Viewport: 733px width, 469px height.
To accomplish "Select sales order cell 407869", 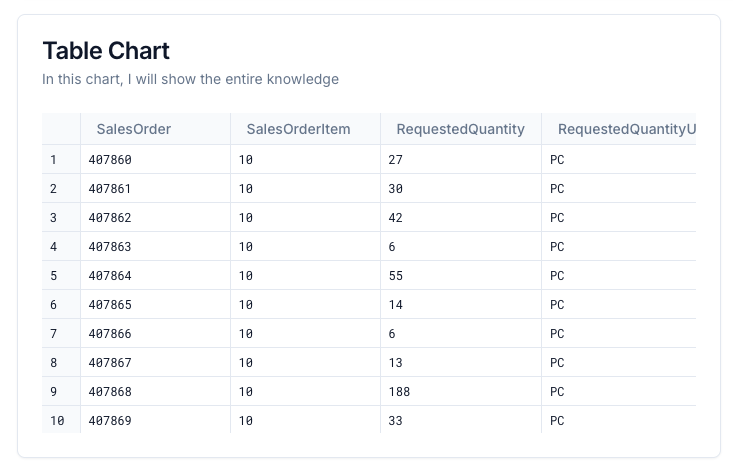I will click(155, 419).
